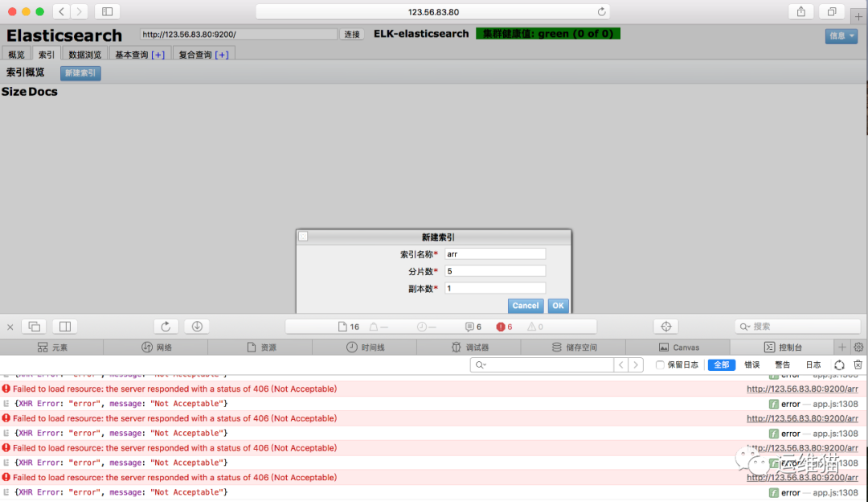Image resolution: width=868 pixels, height=502 pixels.
Task: Open the Canvas inspector tab
Action: click(678, 348)
